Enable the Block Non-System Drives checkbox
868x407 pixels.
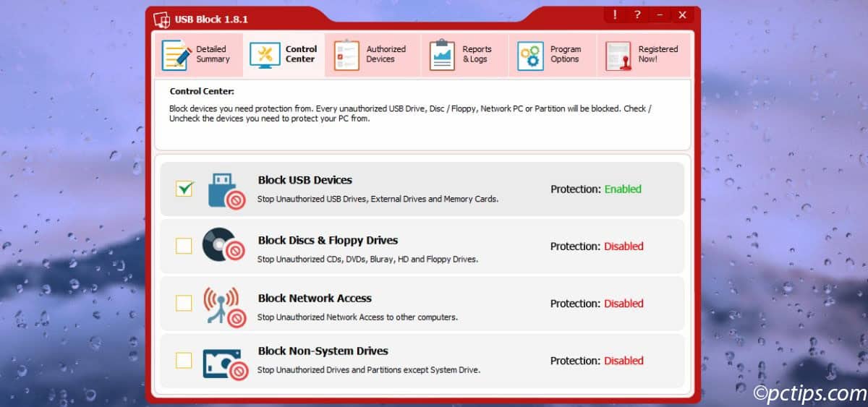[x=184, y=360]
